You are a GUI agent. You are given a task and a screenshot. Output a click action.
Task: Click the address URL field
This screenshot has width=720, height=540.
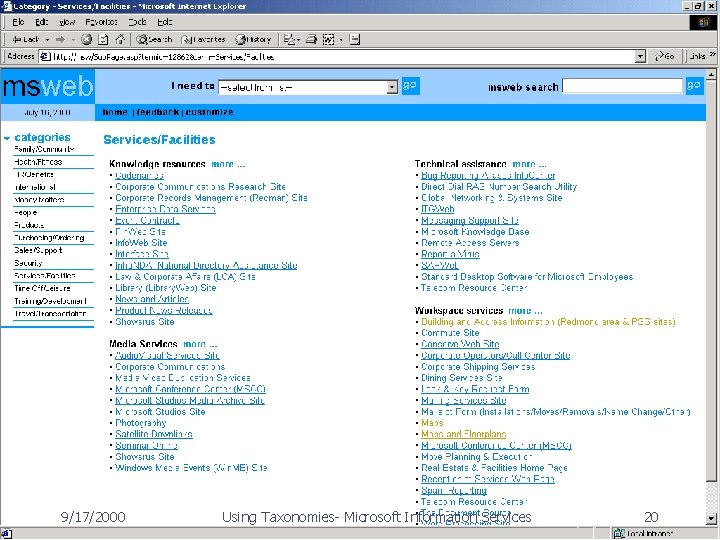point(338,56)
